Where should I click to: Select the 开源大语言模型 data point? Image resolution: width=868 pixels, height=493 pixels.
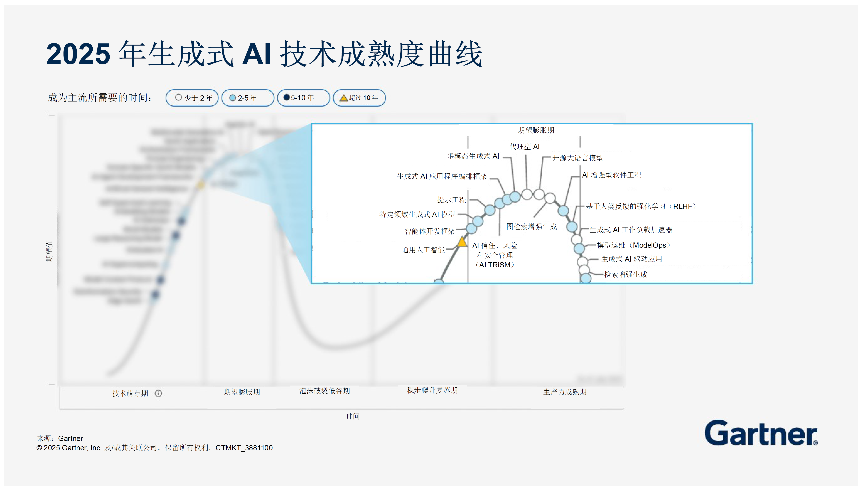click(538, 194)
